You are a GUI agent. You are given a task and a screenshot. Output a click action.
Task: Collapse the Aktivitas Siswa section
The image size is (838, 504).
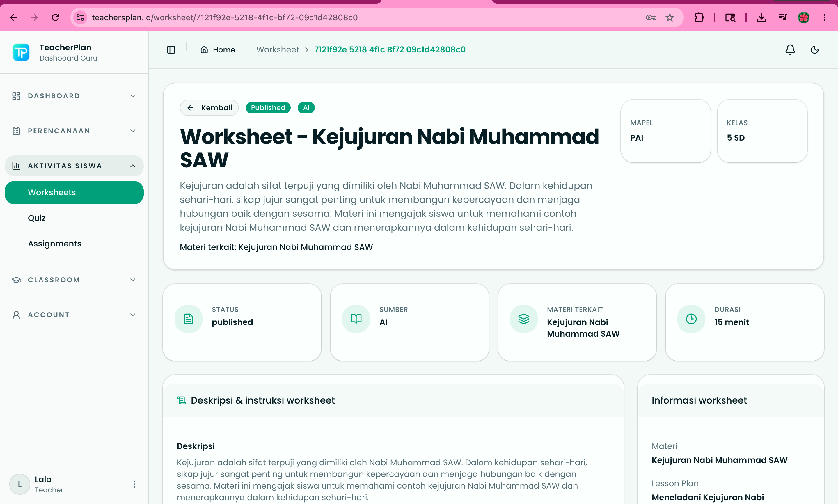[x=133, y=166]
